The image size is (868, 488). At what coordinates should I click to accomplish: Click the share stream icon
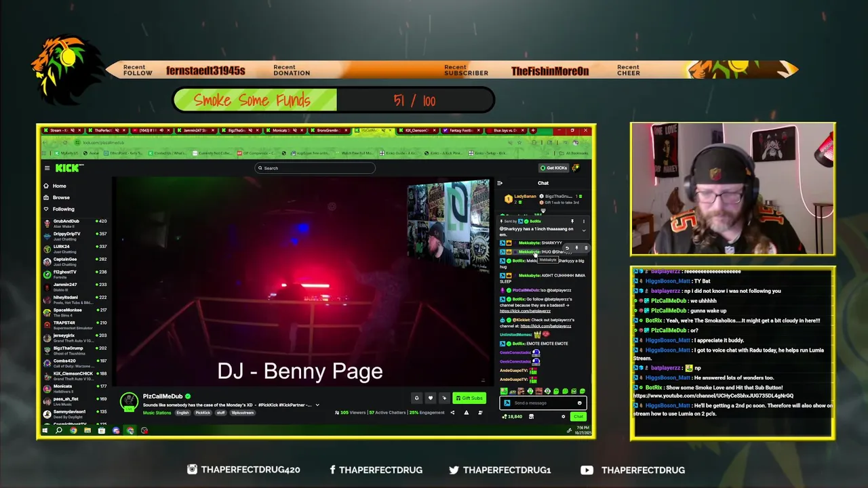click(453, 412)
